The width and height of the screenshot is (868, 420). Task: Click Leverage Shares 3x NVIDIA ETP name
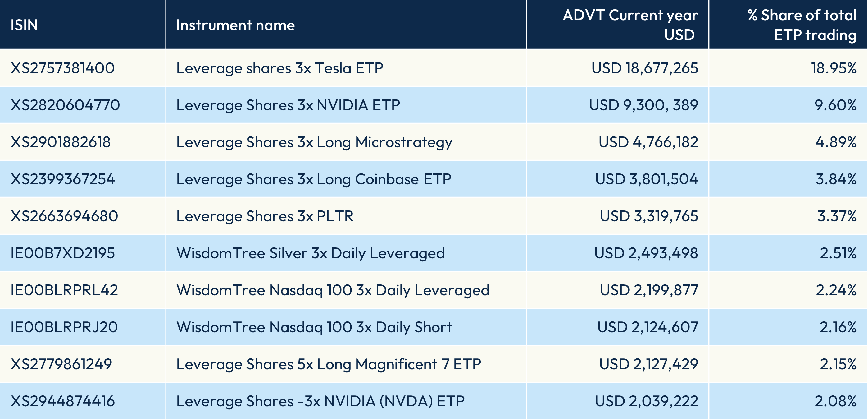point(288,105)
